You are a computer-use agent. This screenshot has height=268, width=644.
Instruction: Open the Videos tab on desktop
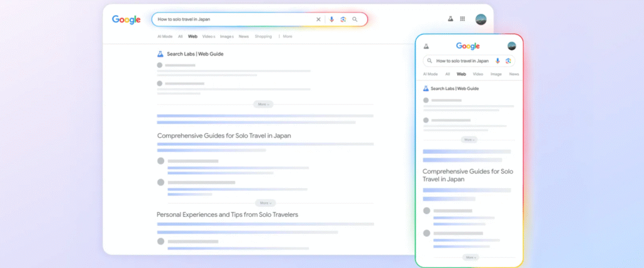tap(209, 36)
